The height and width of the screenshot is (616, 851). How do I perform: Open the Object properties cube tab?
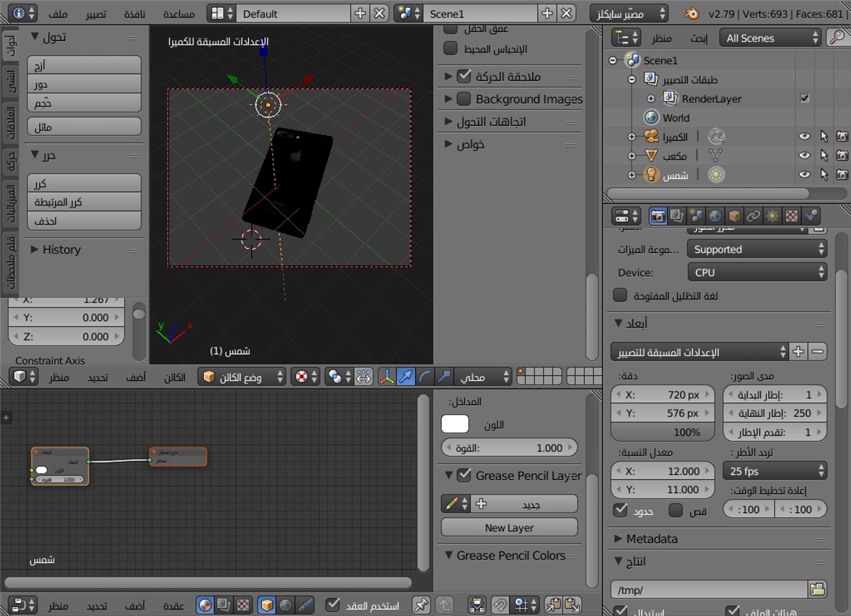[x=735, y=216]
